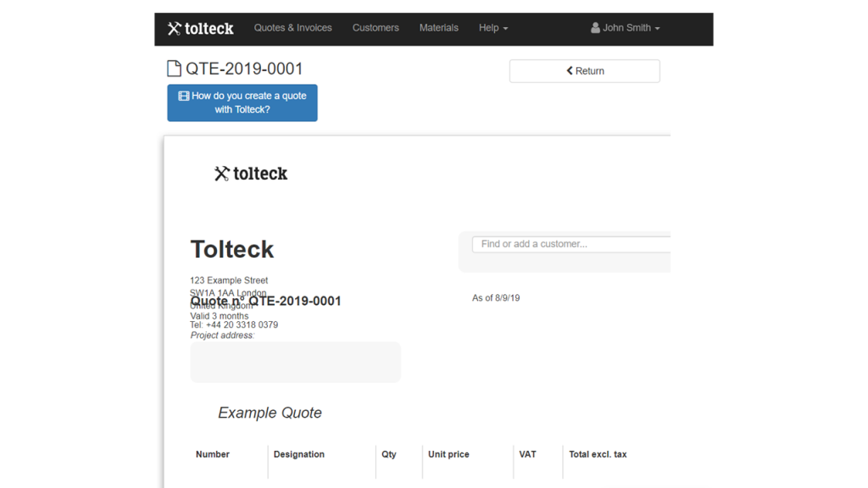Click the document icon beside QTE-2019-0001

pos(174,69)
